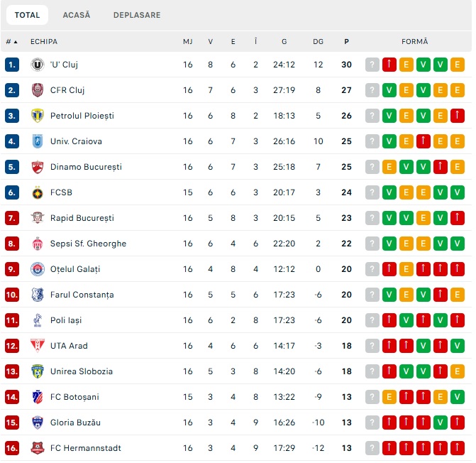Screen dimensions: 476x463
Task: Open the Rapid București team link
Action: pos(82,218)
